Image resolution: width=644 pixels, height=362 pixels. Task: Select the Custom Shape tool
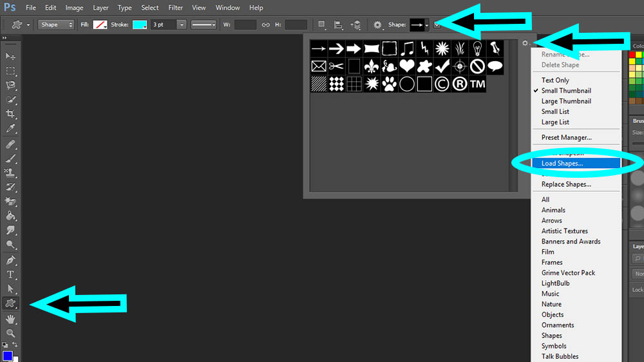(x=10, y=303)
